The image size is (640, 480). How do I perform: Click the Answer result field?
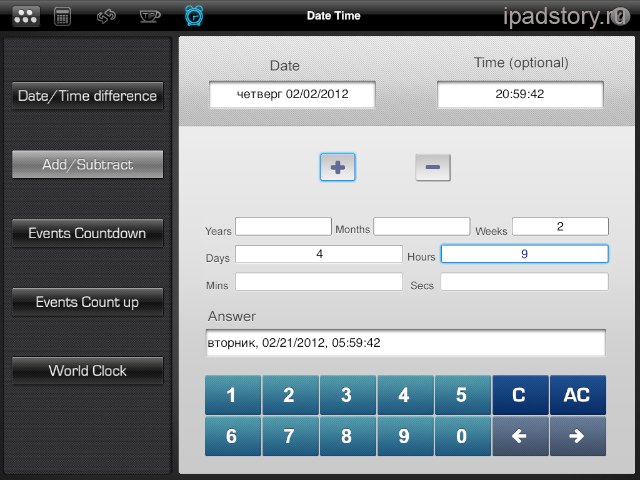(406, 342)
